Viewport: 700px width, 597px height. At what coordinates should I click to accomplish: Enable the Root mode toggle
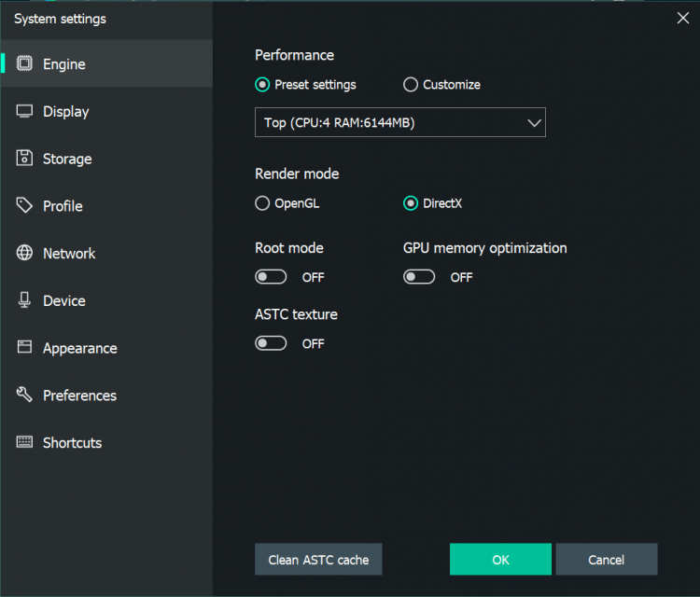pyautogui.click(x=271, y=277)
